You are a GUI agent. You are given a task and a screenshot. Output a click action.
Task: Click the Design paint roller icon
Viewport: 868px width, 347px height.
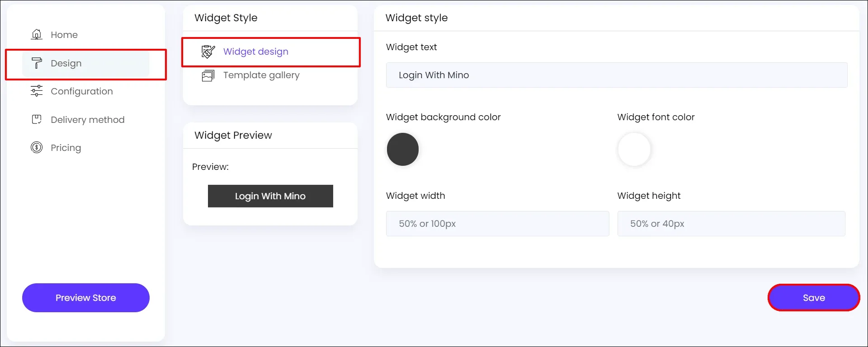(37, 63)
